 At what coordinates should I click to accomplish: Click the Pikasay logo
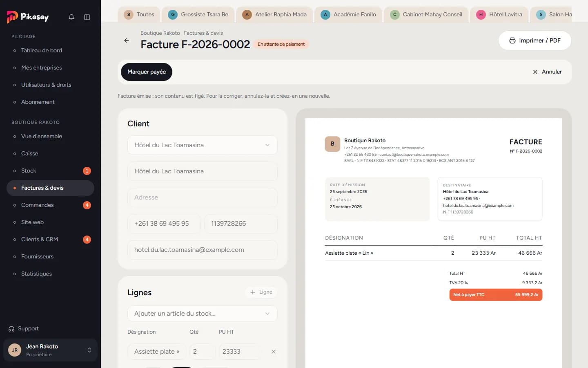click(x=28, y=17)
